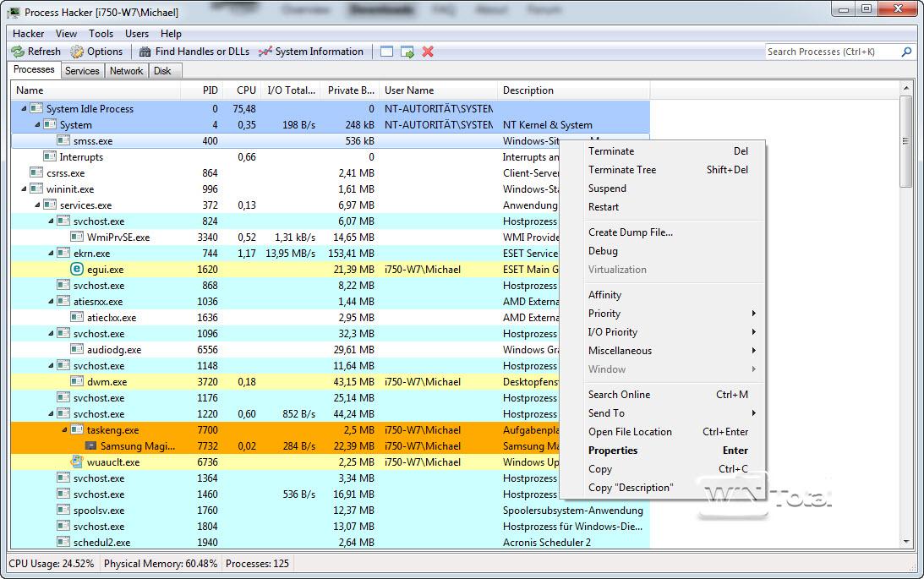Sort processes by the CPU column header
The height and width of the screenshot is (579, 924).
pyautogui.click(x=246, y=90)
